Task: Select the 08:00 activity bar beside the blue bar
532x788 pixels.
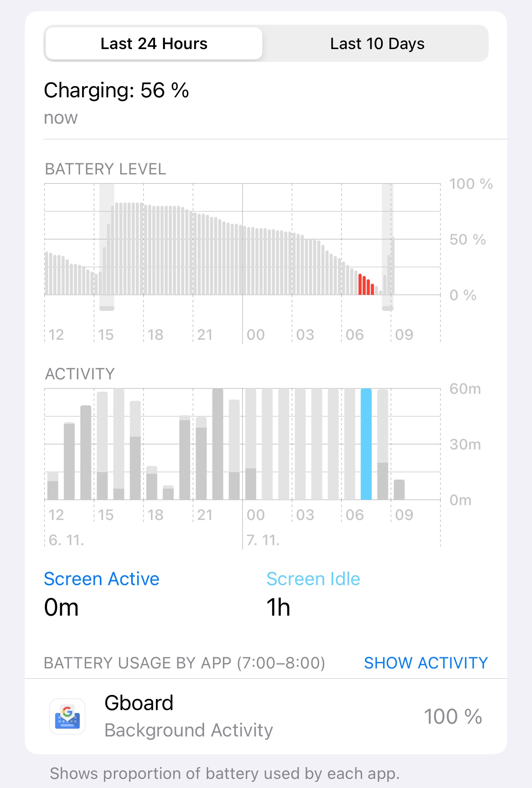Action: click(x=383, y=445)
